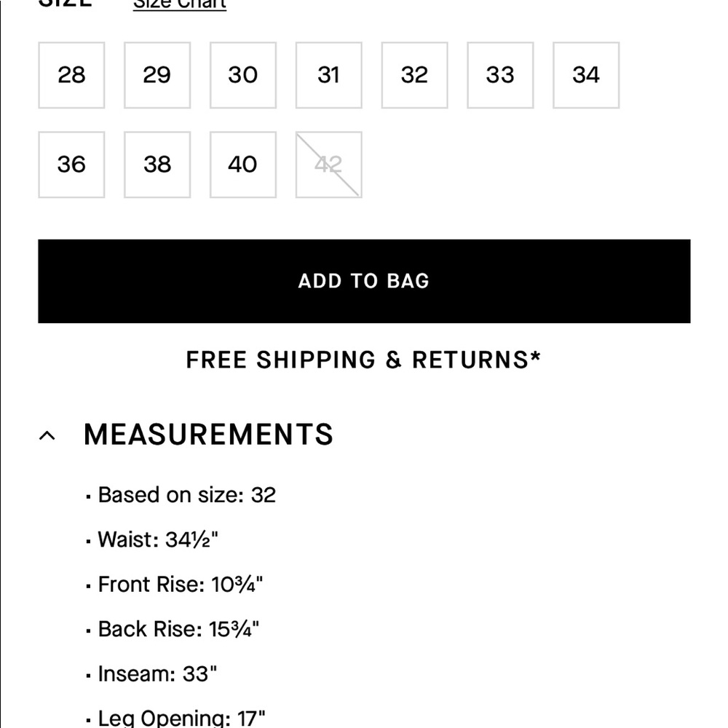Screen dimensions: 728x728
Task: Select size 28
Action: pos(71,75)
